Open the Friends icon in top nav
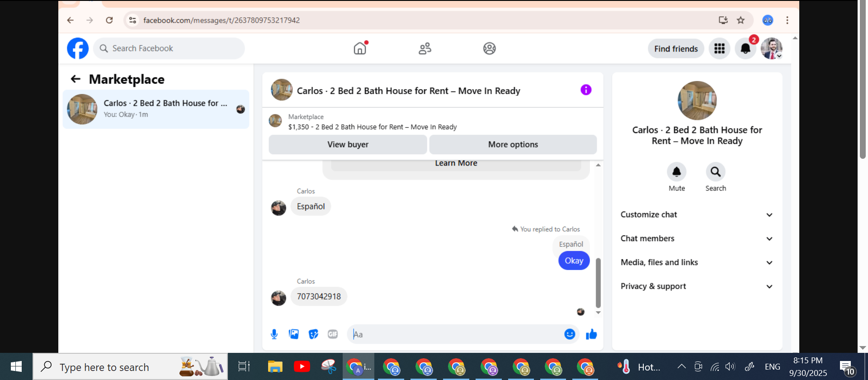Screen dimensions: 868x380 click(x=425, y=48)
